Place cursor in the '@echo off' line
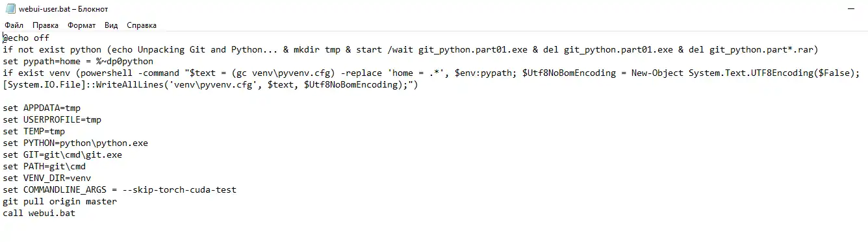The image size is (868, 242). (x=26, y=38)
